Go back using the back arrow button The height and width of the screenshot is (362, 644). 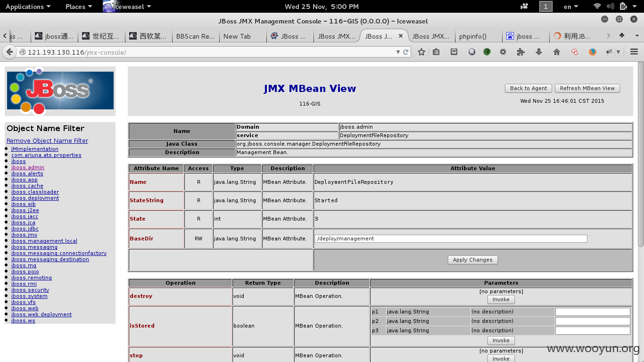click(9, 52)
